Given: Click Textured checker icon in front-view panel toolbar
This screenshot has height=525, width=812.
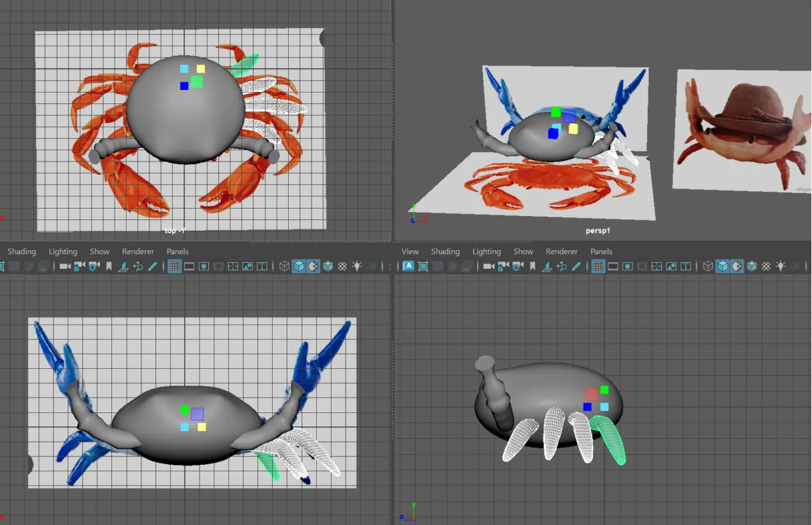Looking at the screenshot, I should pyautogui.click(x=342, y=266).
